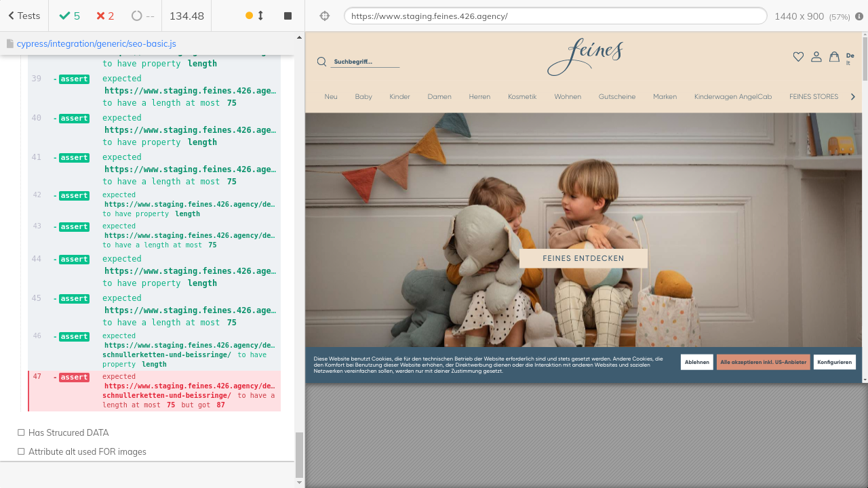Viewport: 868px width, 488px height.
Task: Click the feines logo
Action: pos(585,57)
